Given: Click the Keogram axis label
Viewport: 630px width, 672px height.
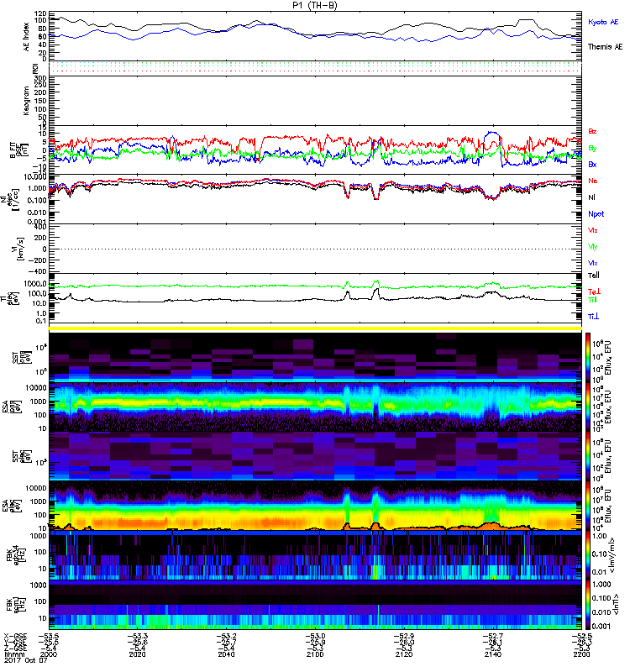Looking at the screenshot, I should pos(27,100).
